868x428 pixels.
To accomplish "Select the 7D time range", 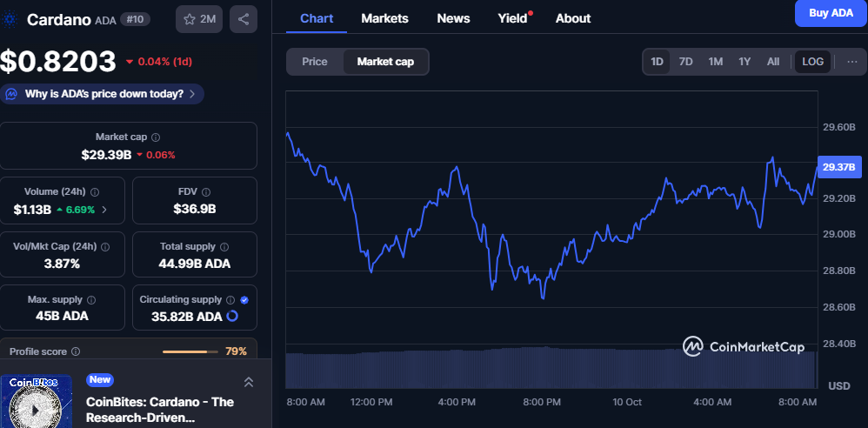I will pyautogui.click(x=685, y=62).
